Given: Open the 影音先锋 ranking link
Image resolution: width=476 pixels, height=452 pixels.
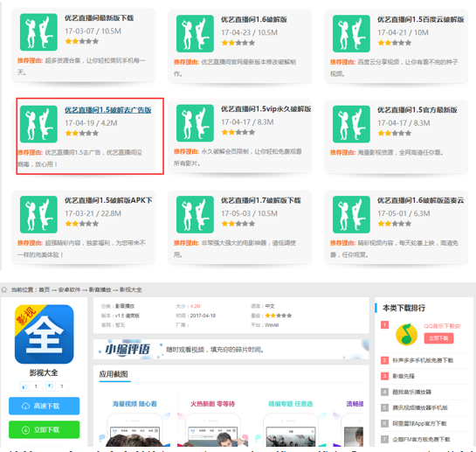Looking at the screenshot, I should coord(404,376).
